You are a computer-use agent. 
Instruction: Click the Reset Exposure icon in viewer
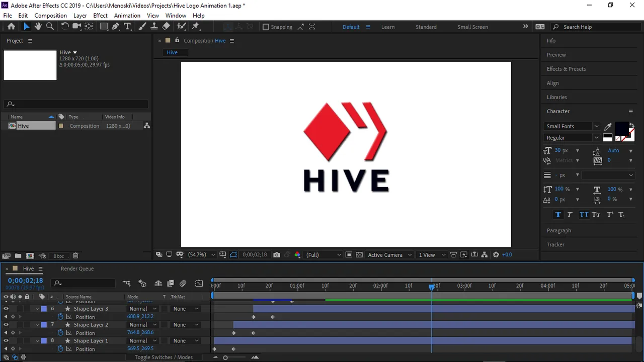click(496, 255)
